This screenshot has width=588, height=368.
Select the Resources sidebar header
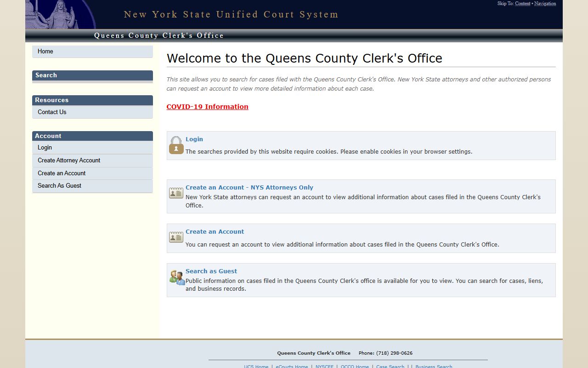pos(92,100)
